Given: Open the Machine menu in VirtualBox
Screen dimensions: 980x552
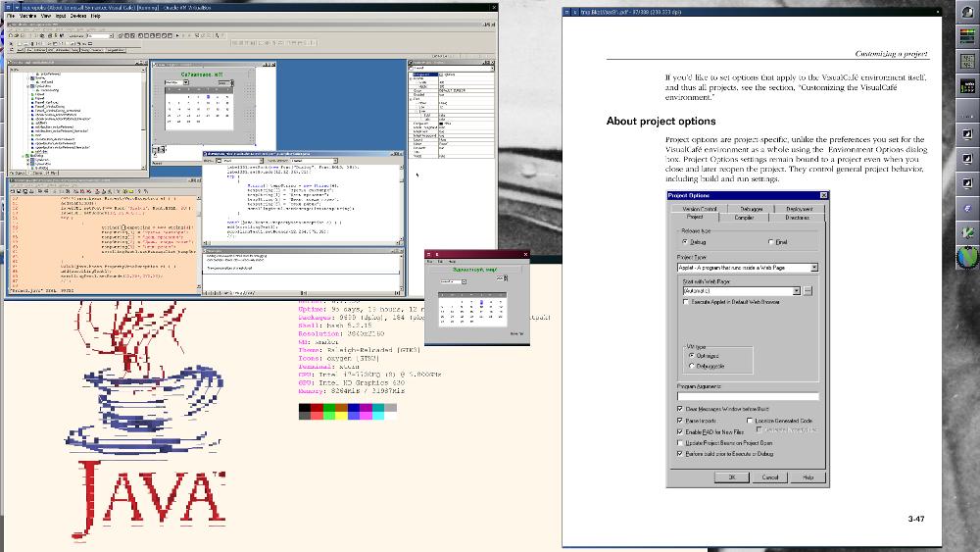Looking at the screenshot, I should [x=27, y=16].
